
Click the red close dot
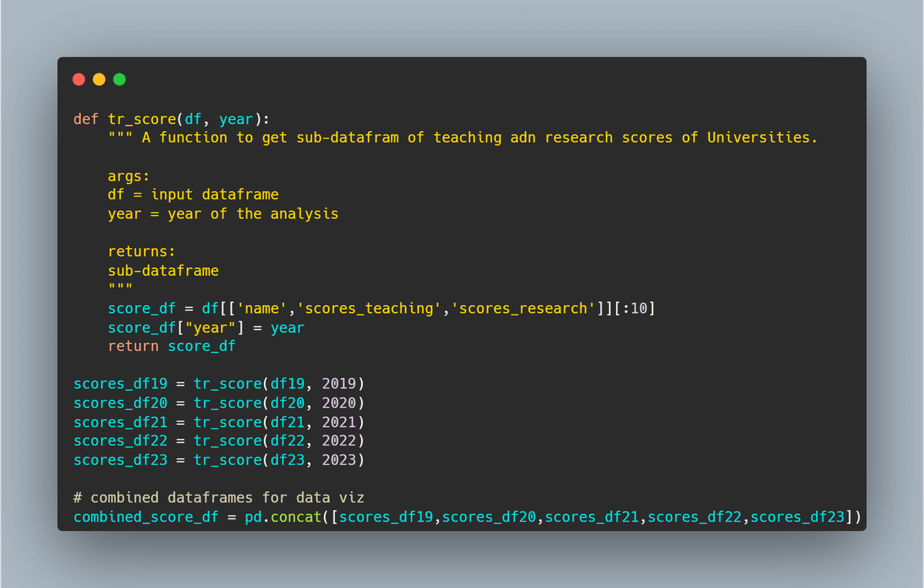pyautogui.click(x=79, y=79)
